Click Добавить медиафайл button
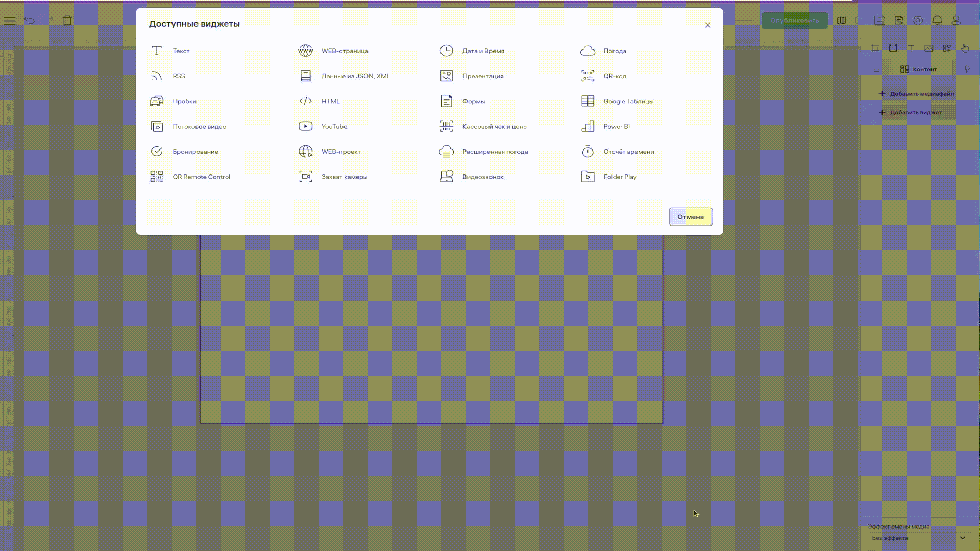980x551 pixels. point(917,94)
